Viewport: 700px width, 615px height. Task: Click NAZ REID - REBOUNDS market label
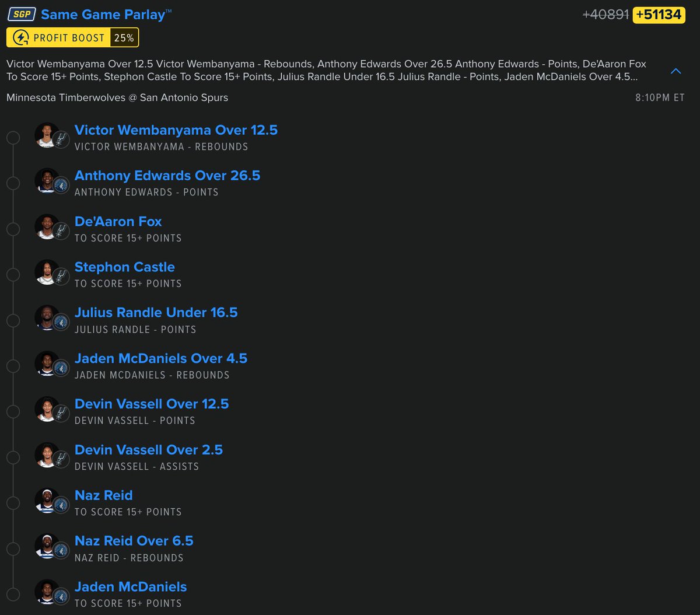129,558
